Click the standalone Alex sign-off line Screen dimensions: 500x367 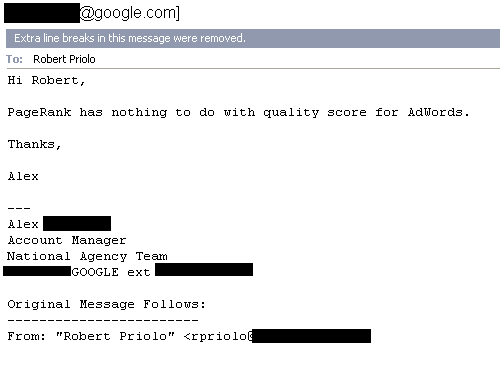point(23,176)
